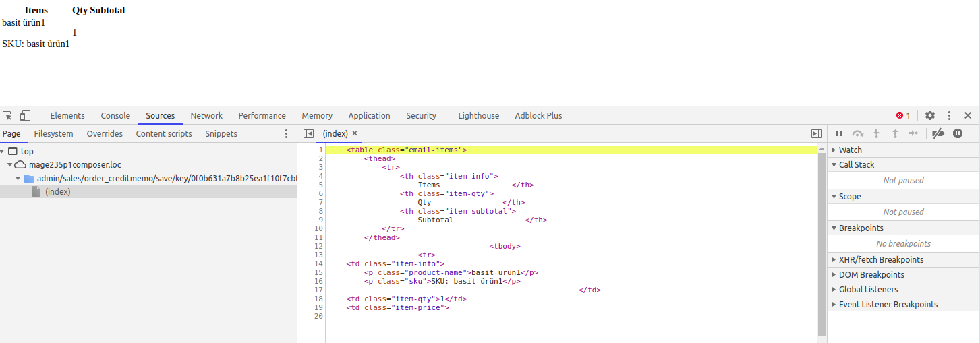Hide the navigator sidebar icon
Viewport: 980px width, 343px height.
pos(308,133)
